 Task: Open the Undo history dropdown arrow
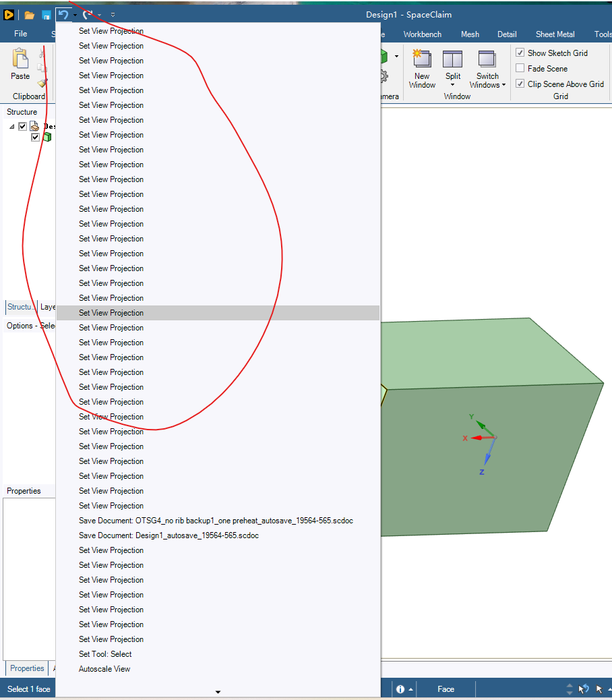point(75,16)
